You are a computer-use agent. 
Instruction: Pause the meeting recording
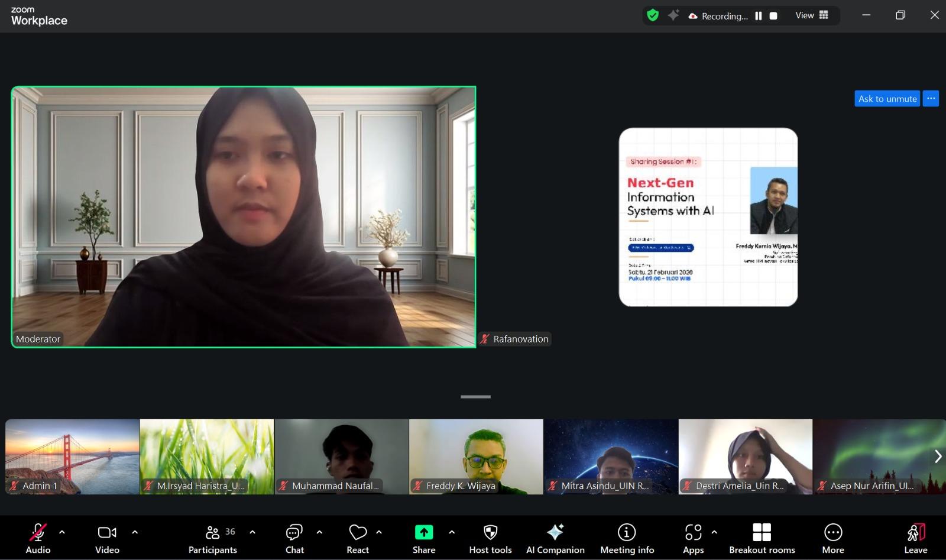pyautogui.click(x=759, y=16)
